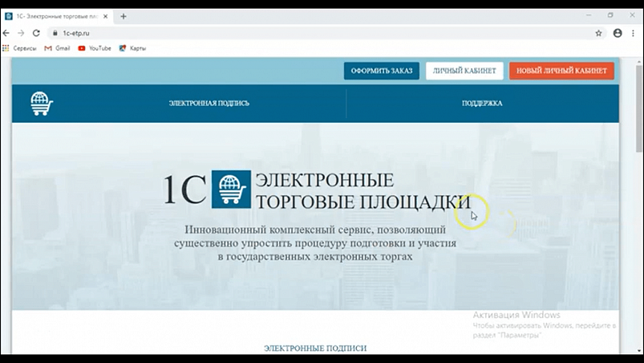Restore down the Chrome window

click(610, 15)
